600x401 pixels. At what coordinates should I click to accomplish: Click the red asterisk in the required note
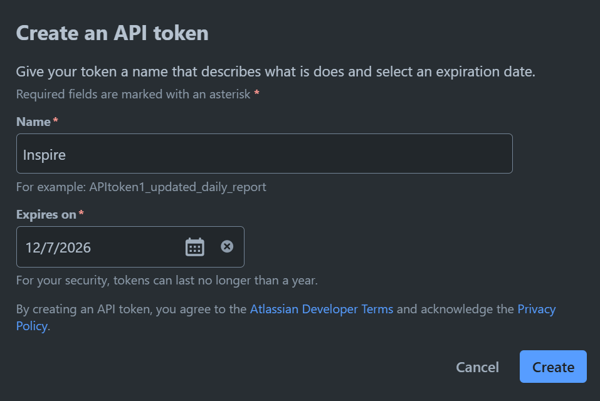257,93
